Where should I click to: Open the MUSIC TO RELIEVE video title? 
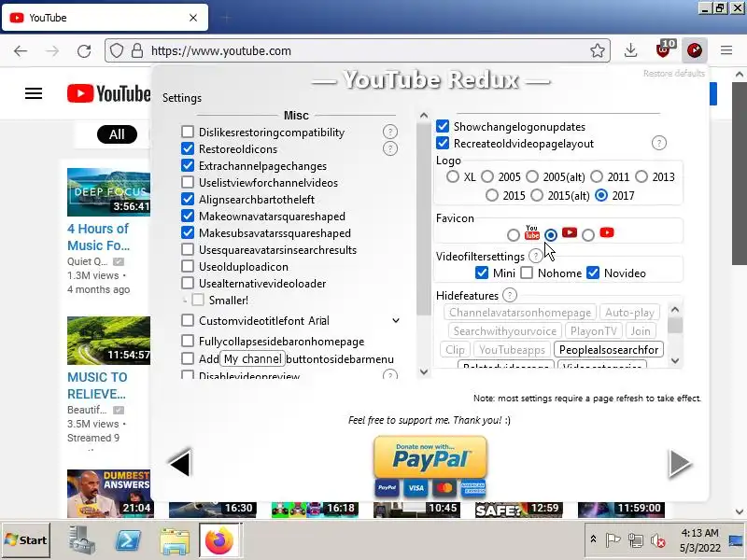pos(97,385)
